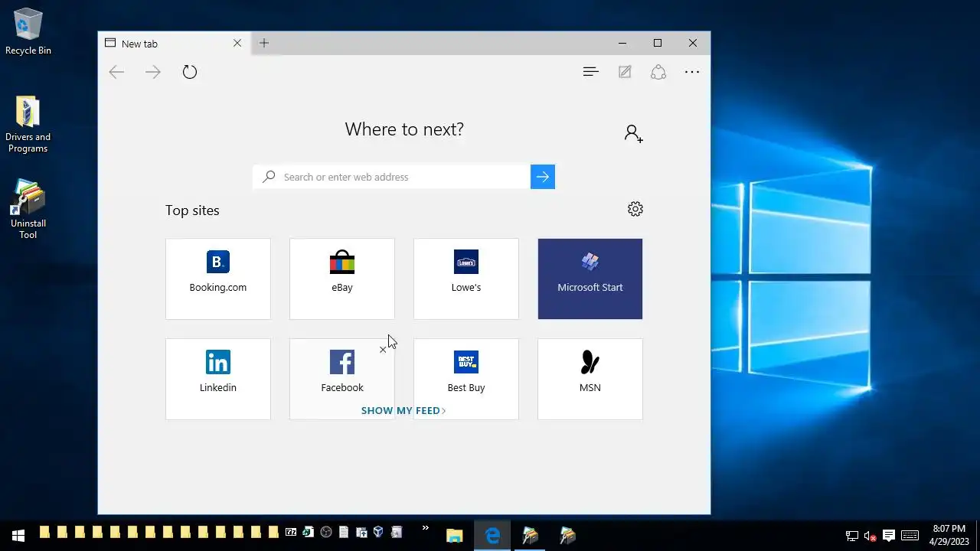Click the Top sites heading
The height and width of the screenshot is (551, 980).
pos(192,210)
